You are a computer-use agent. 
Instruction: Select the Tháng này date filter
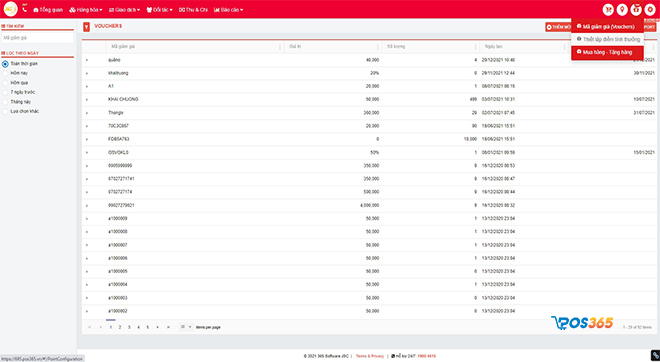[5, 102]
